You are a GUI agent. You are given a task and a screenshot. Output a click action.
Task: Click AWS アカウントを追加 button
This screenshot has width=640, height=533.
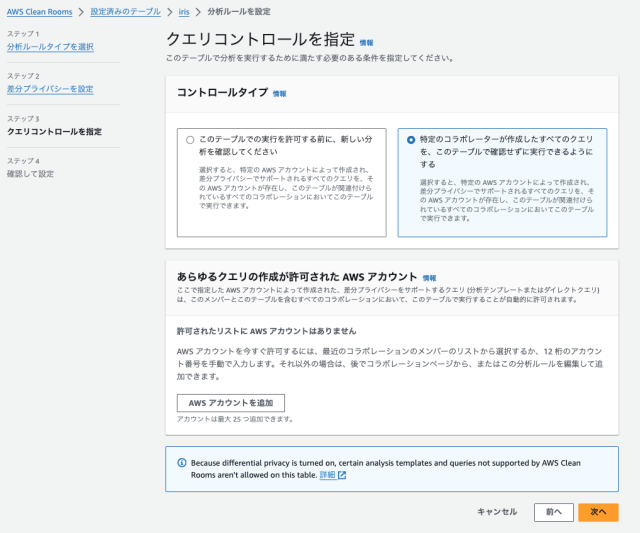pyautogui.click(x=231, y=403)
